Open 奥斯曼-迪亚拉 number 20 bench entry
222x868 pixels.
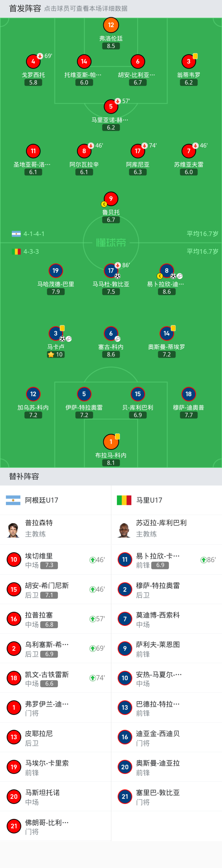tap(166, 767)
